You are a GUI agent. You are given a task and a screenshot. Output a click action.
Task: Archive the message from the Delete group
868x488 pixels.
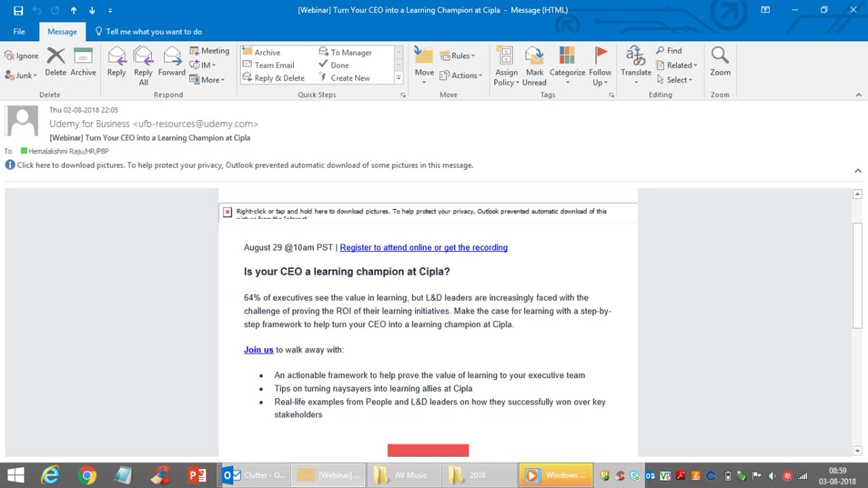point(83,62)
